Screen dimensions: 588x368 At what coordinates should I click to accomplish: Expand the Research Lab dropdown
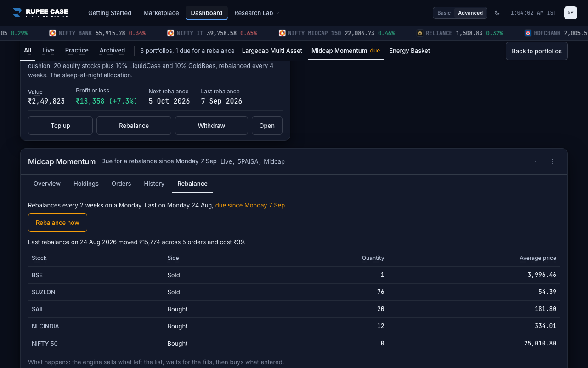click(x=257, y=13)
